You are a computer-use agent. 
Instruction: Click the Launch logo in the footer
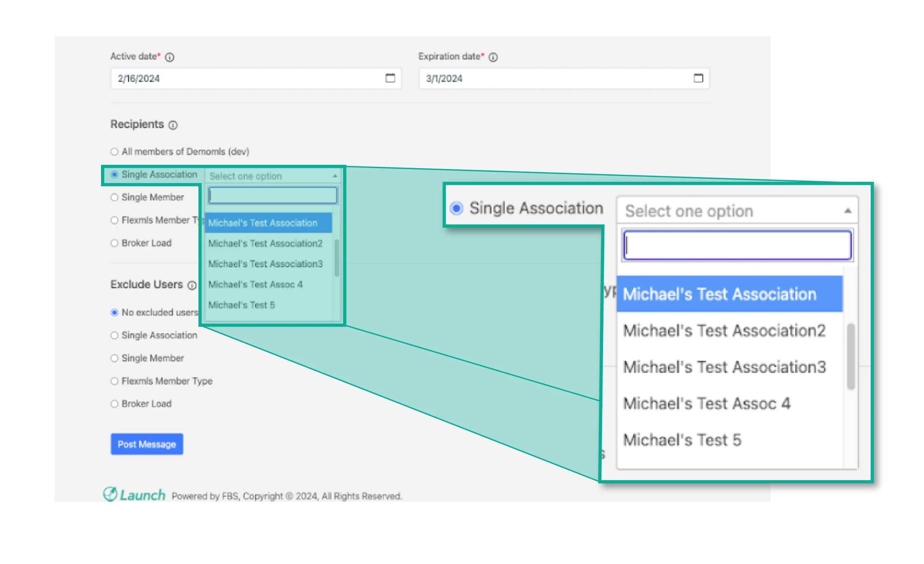(x=134, y=494)
